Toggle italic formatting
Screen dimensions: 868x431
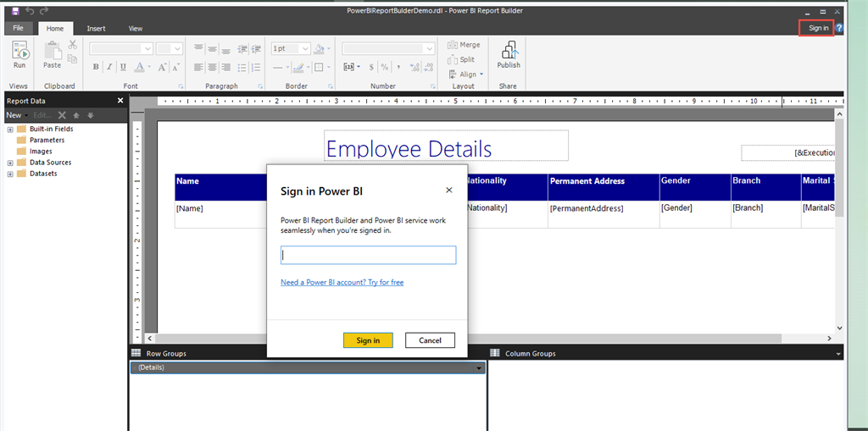click(x=109, y=67)
